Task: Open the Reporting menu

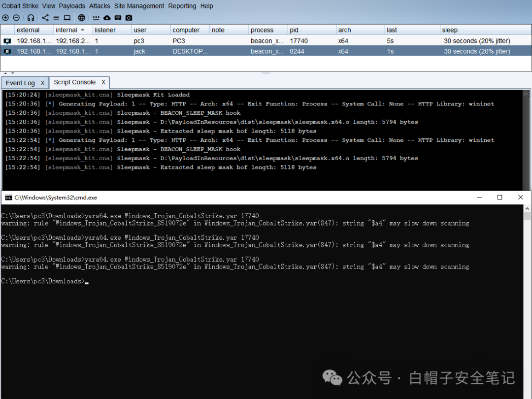Action: point(182,6)
